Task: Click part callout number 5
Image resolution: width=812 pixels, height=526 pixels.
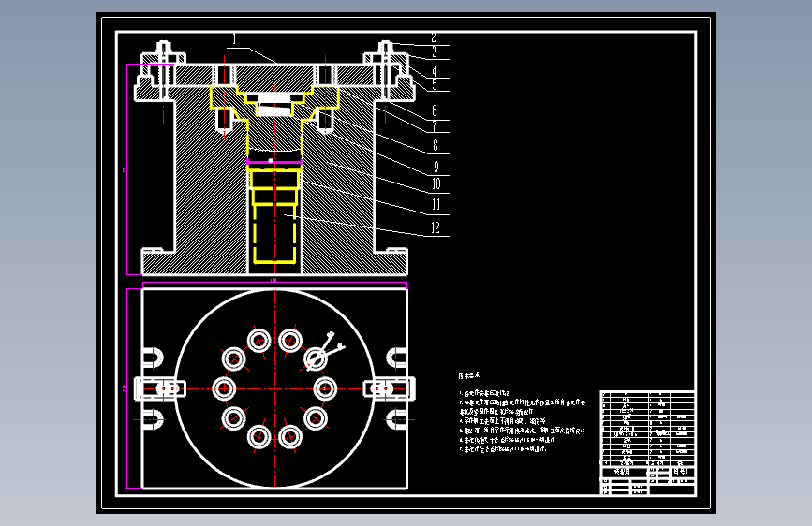Action: 434,84
